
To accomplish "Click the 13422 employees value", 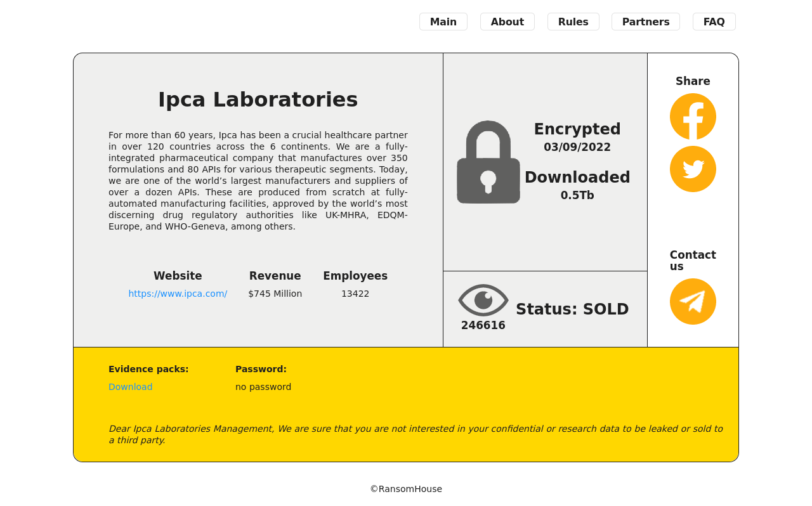I will 355,294.
